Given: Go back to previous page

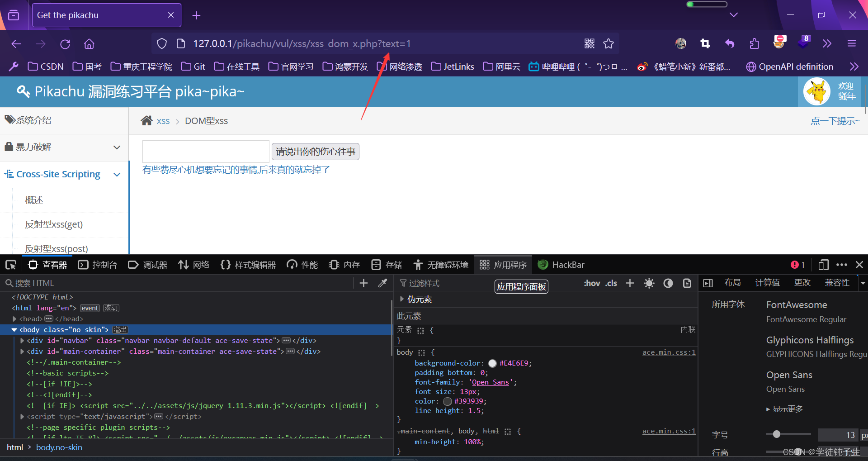Looking at the screenshot, I should [x=16, y=44].
